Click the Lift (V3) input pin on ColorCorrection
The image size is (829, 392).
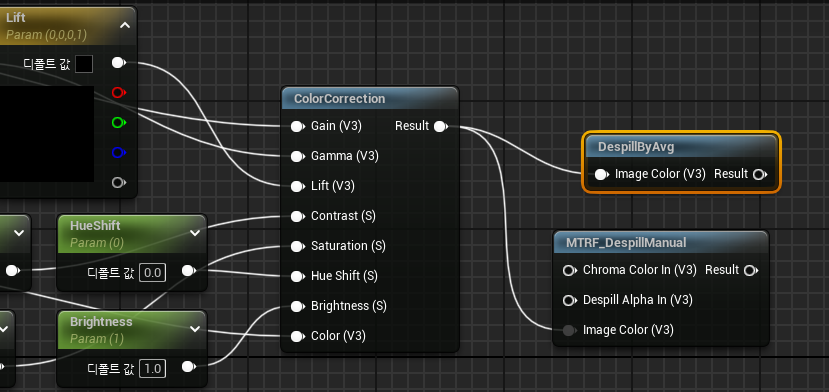pyautogui.click(x=298, y=186)
